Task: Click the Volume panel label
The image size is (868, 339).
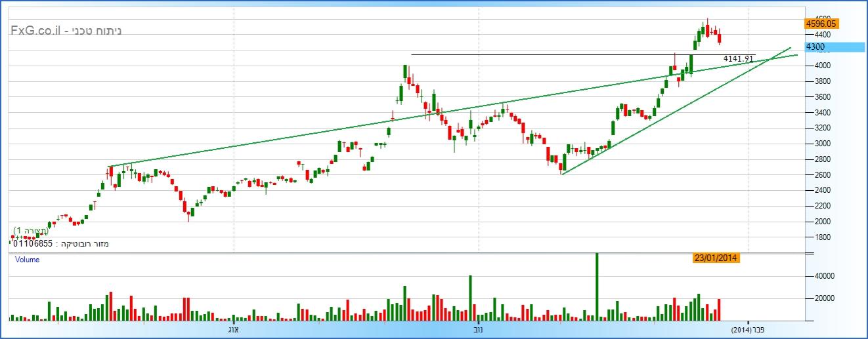Action: [x=27, y=260]
